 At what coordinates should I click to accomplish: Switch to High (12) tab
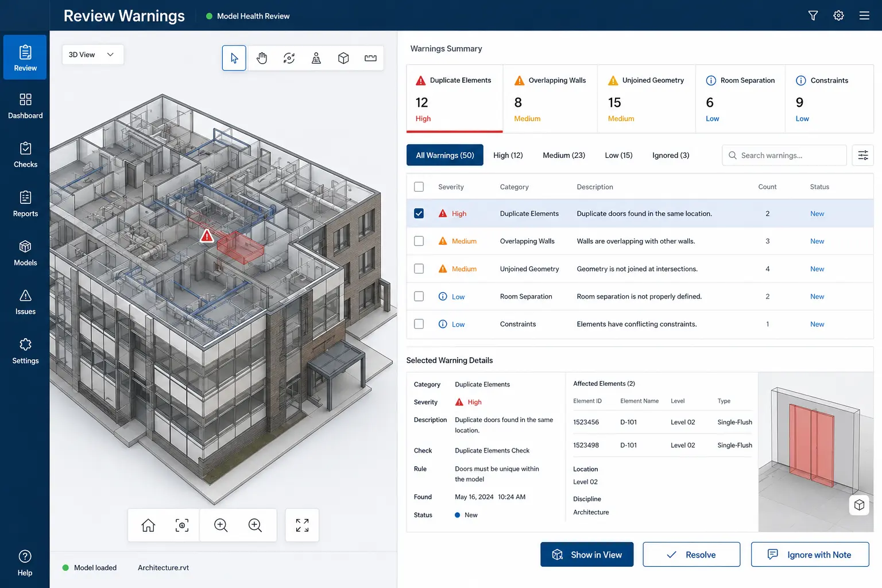click(508, 155)
